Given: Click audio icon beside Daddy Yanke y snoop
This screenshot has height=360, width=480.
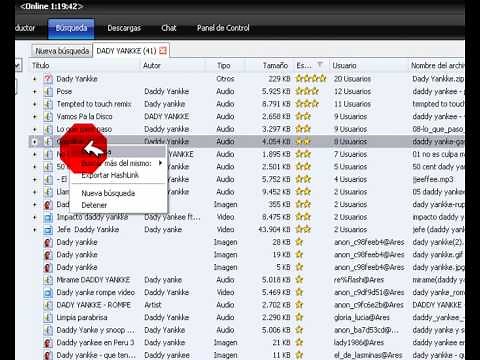Looking at the screenshot, I should 48,330.
